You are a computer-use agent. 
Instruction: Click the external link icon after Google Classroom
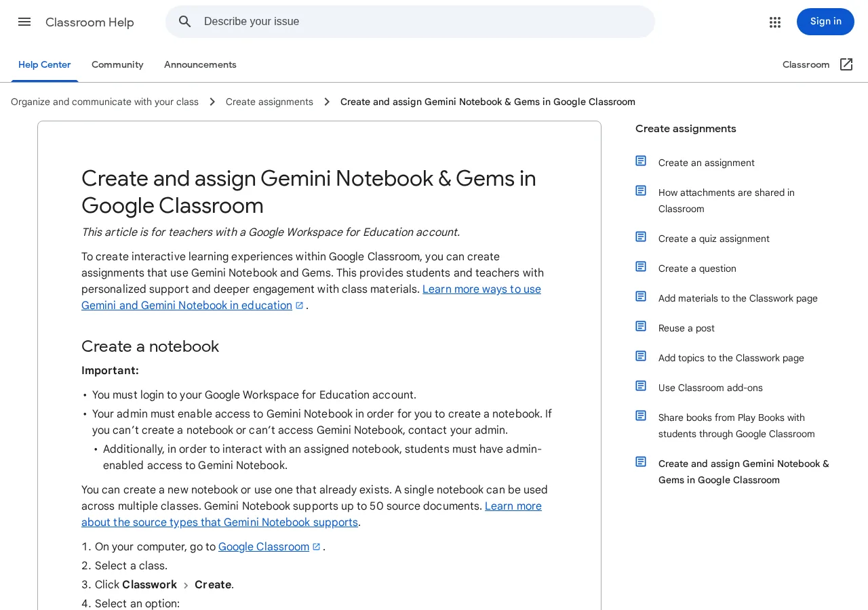[316, 546]
